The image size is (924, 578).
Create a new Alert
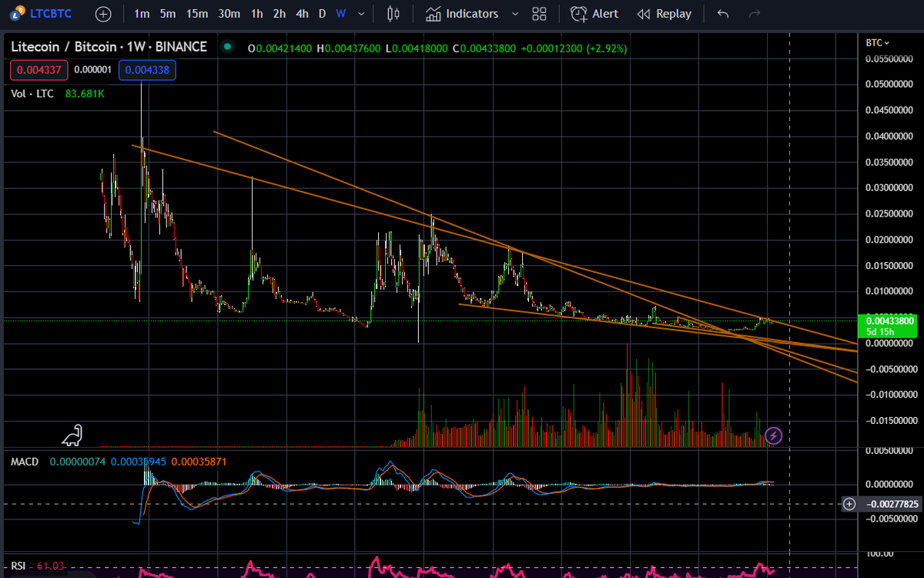[x=594, y=14]
